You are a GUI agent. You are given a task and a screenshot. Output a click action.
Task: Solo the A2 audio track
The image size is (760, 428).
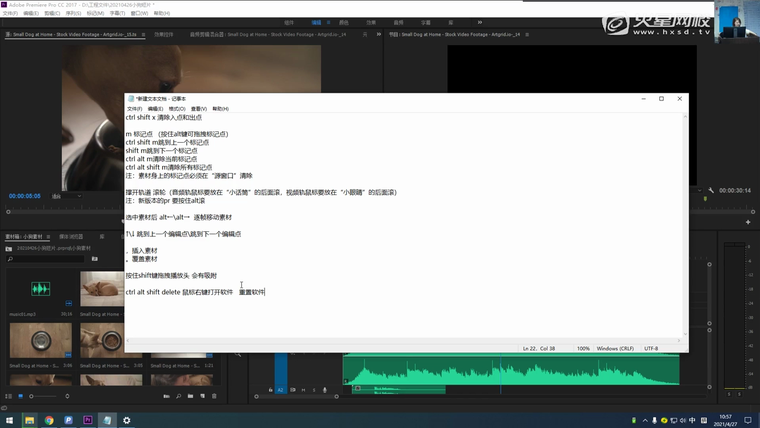[x=312, y=390]
